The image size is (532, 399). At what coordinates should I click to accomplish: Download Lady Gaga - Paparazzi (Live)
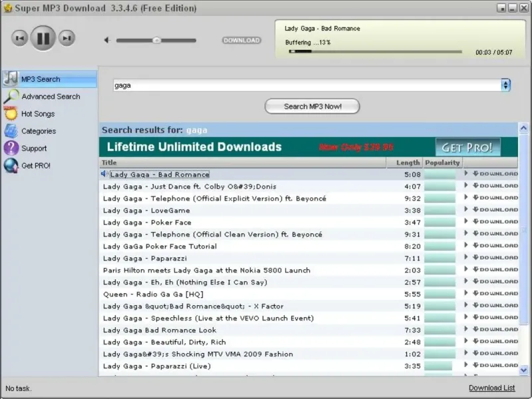(x=495, y=365)
